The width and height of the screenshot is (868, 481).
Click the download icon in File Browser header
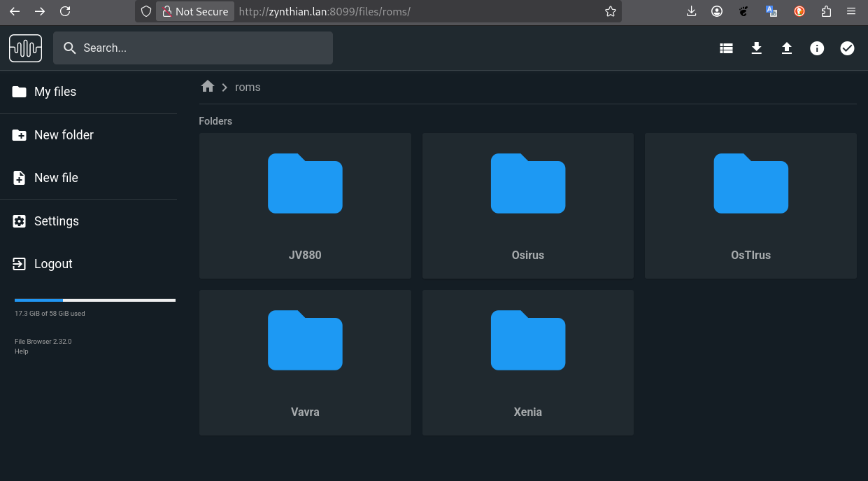[x=756, y=48]
